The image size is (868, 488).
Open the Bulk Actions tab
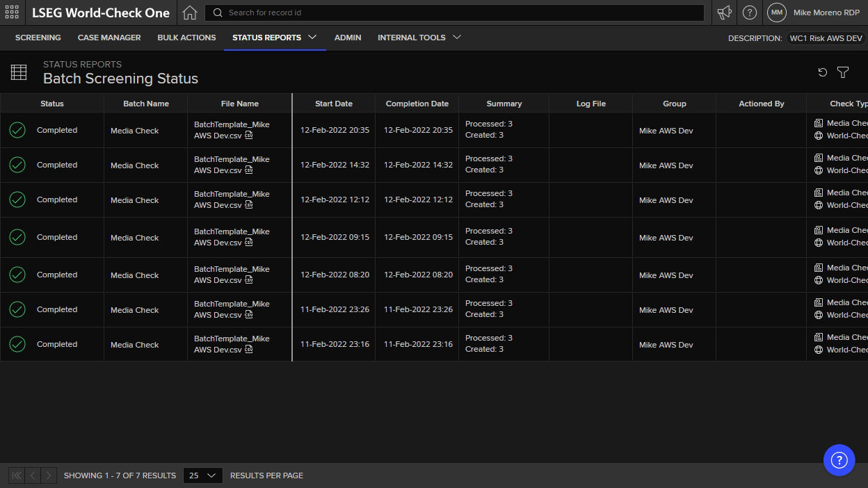click(186, 38)
